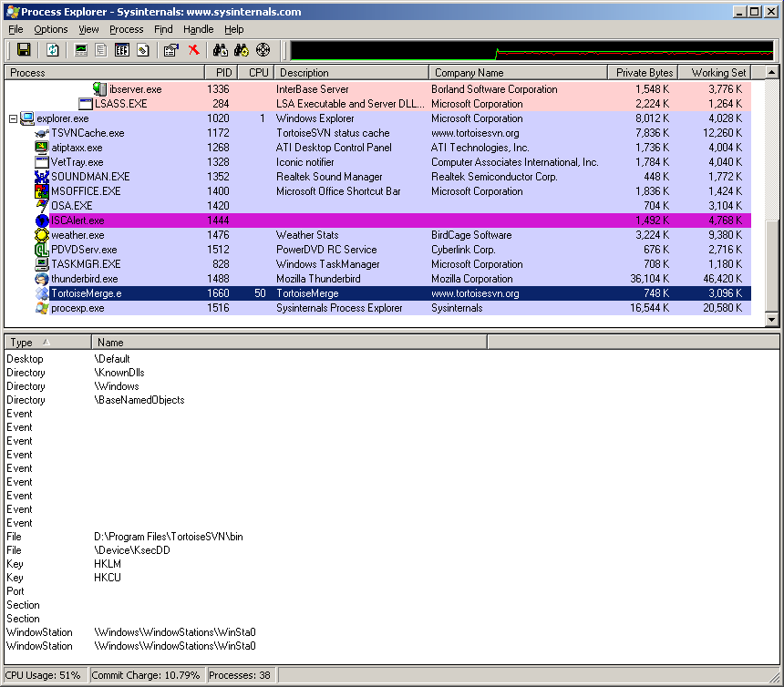Select the \KnownDlls directory handle

119,373
